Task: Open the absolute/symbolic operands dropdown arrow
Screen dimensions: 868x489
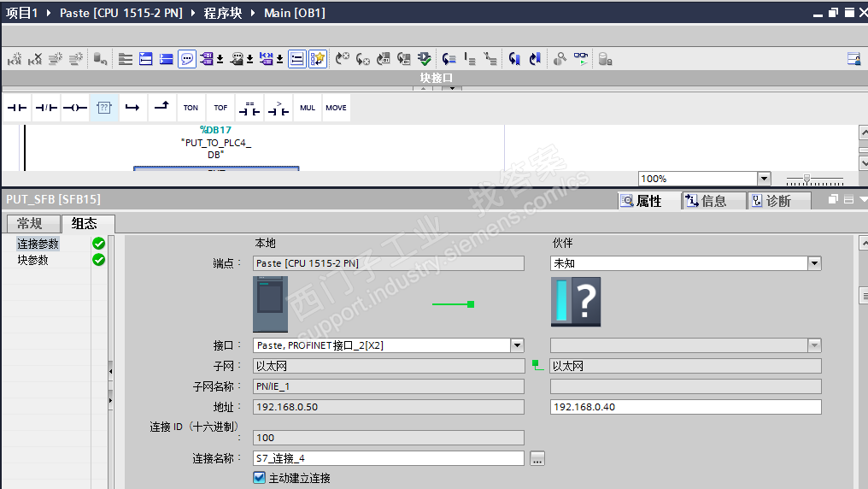Action: click(x=279, y=59)
